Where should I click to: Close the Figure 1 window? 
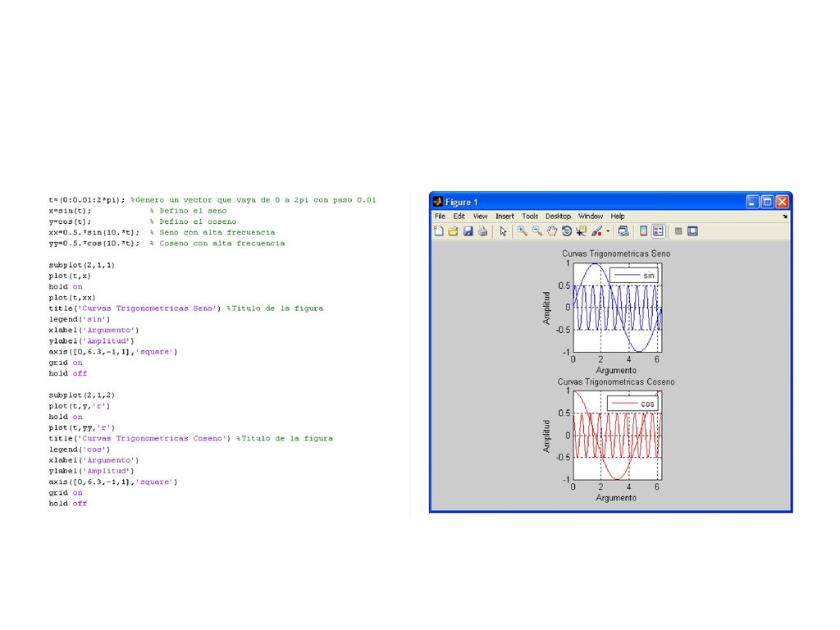(782, 202)
